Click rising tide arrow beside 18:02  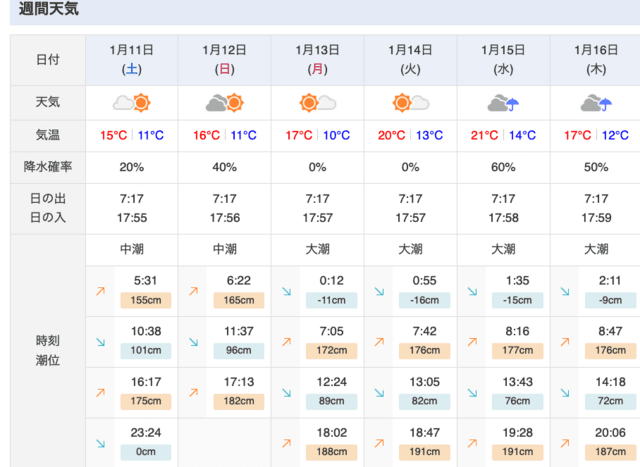coord(286,444)
